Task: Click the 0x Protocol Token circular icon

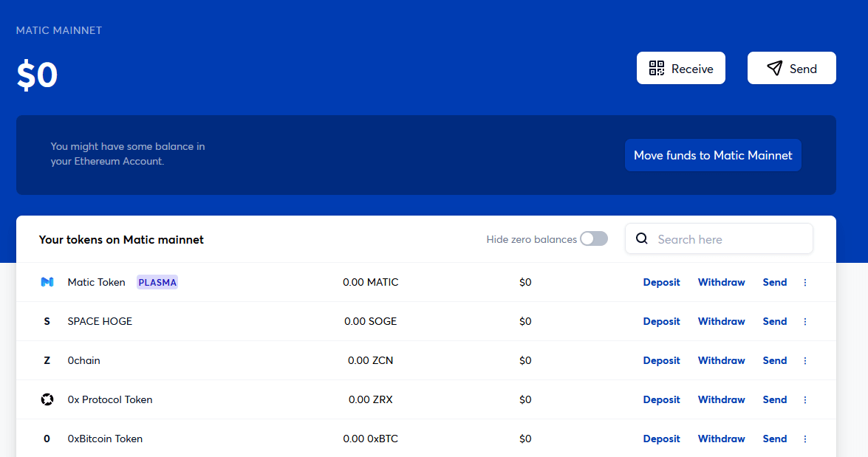Action: click(47, 399)
